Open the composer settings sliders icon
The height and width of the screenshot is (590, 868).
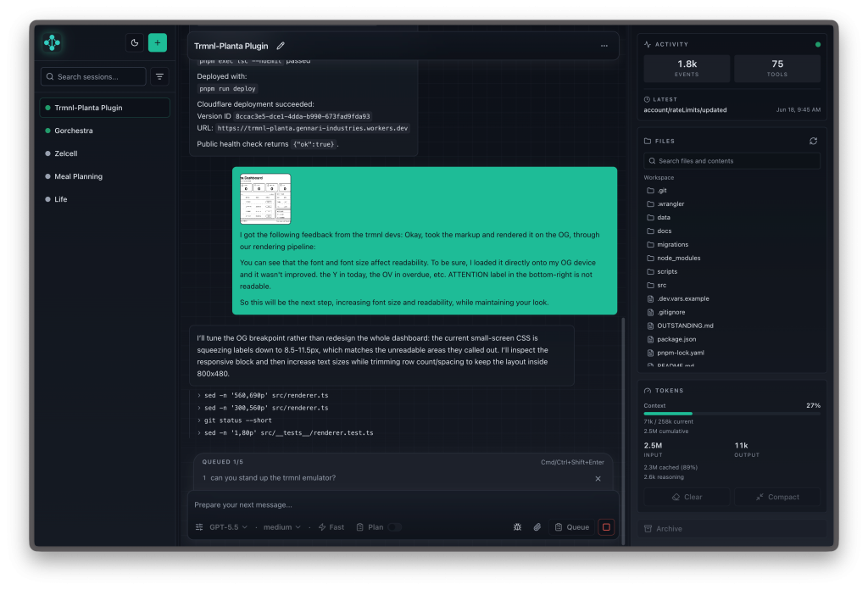pyautogui.click(x=199, y=527)
